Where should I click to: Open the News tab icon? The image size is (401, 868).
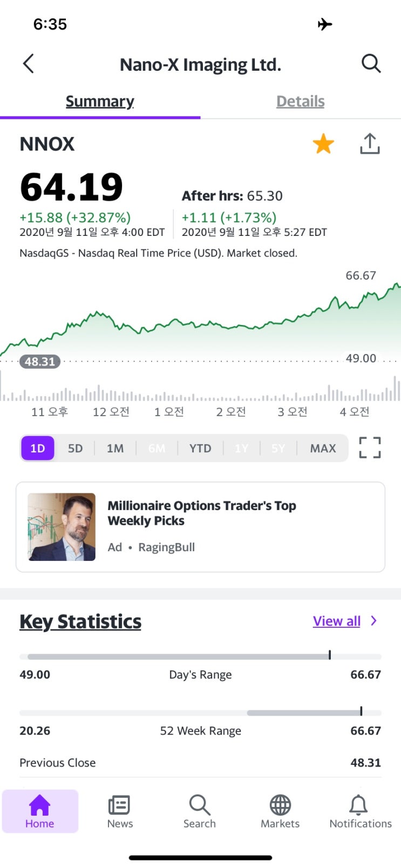(120, 811)
